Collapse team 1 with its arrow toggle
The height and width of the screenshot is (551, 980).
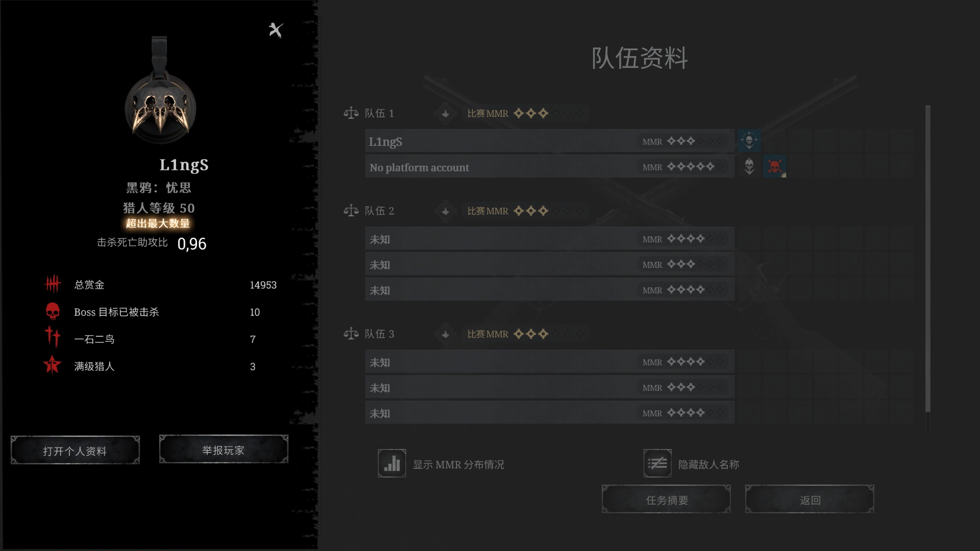[x=445, y=113]
